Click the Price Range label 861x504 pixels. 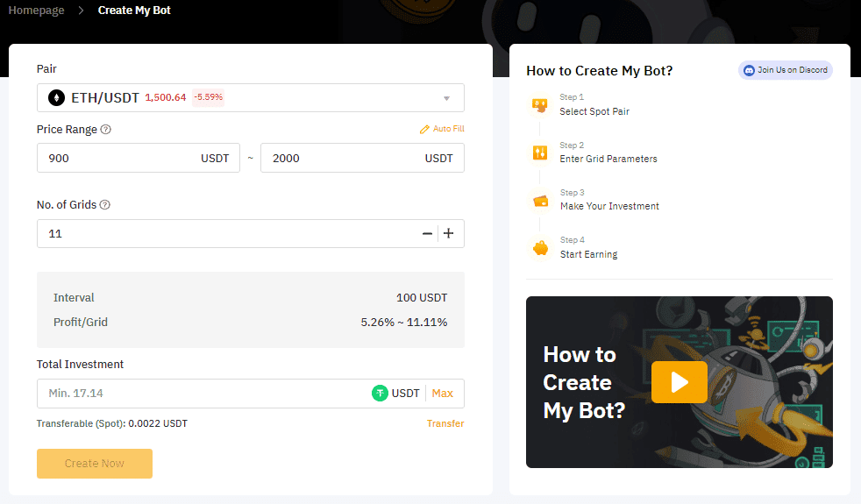pyautogui.click(x=67, y=130)
